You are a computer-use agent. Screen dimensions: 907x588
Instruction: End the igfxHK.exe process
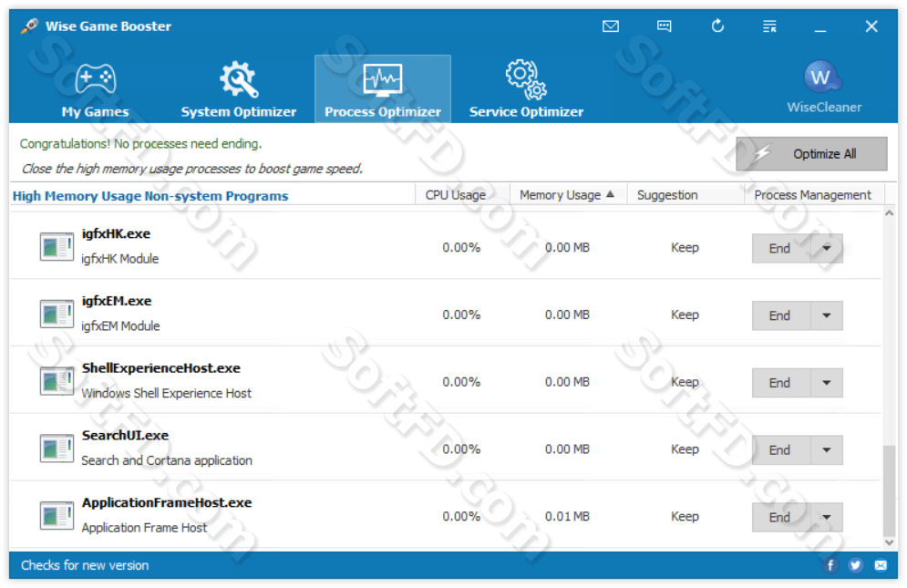[781, 248]
